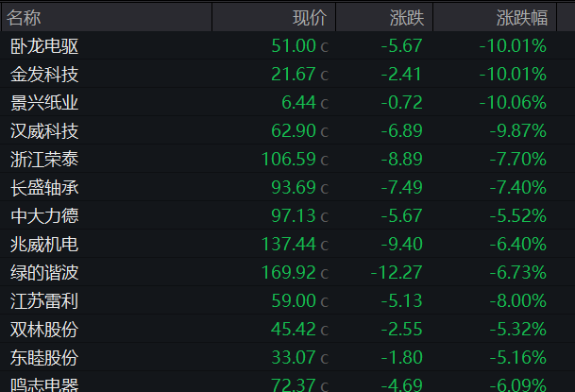Select the 金发科技 stock name
The width and height of the screenshot is (575, 392).
(44, 74)
